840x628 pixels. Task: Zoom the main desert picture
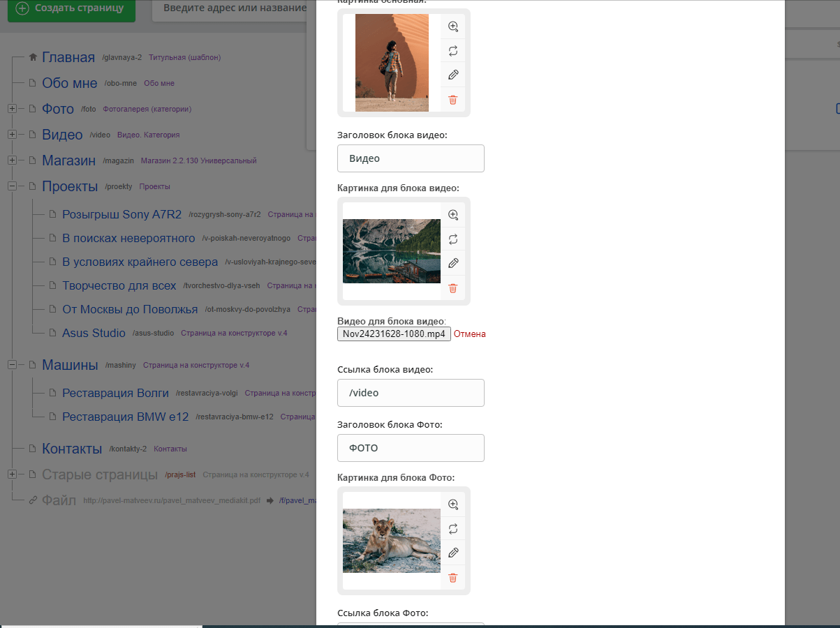(x=452, y=27)
